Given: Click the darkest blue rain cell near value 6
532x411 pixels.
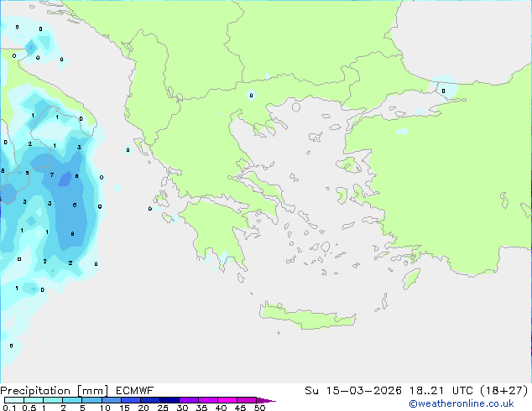Looking at the screenshot, I should pos(65,179).
